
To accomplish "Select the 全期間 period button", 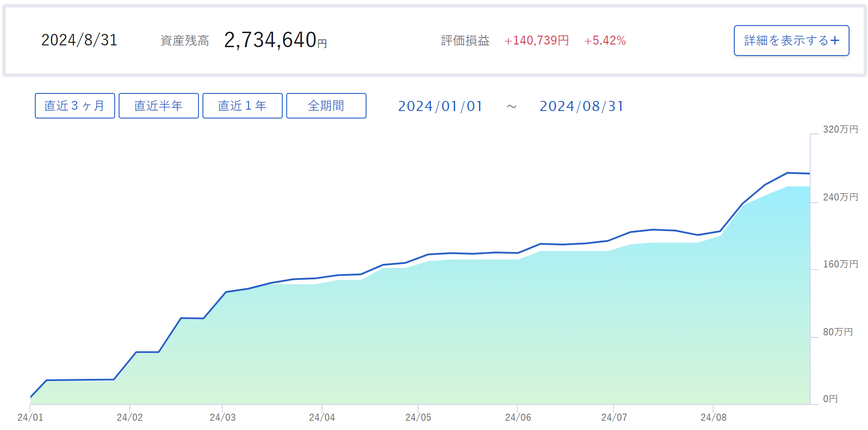I will coord(326,106).
